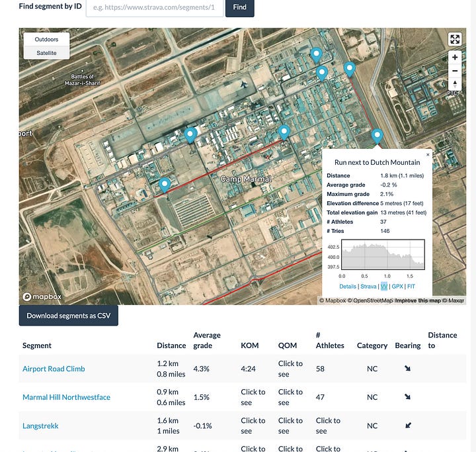Sort by Average grade header
This screenshot has width=476, height=452.
point(207,340)
